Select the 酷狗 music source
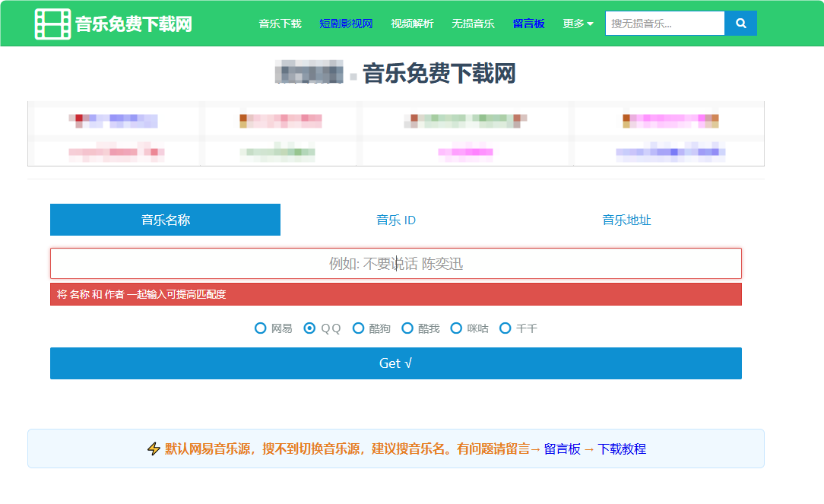Viewport: 824px width, 504px height. [x=358, y=328]
